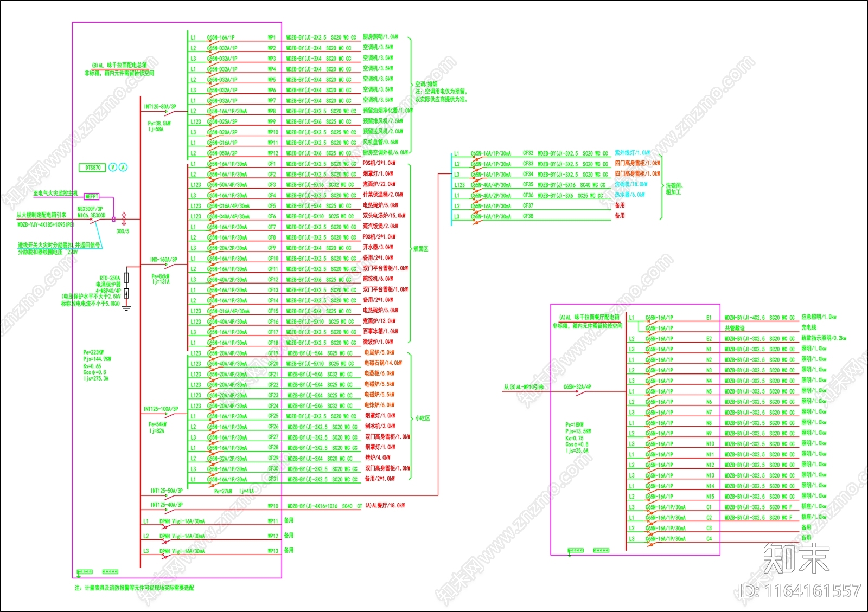Viewport: 868px width, 612px height.
Task: Click the '煮面炉/22.0kW' load label
Action: (x=379, y=184)
